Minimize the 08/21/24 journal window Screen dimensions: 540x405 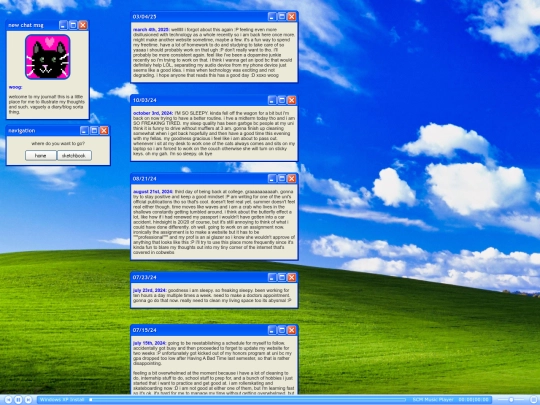click(272, 178)
